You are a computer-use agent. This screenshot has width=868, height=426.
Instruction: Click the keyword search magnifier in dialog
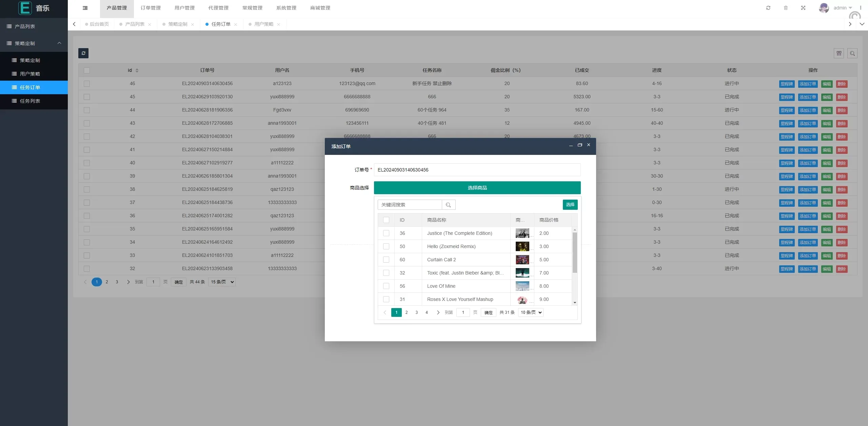tap(448, 205)
